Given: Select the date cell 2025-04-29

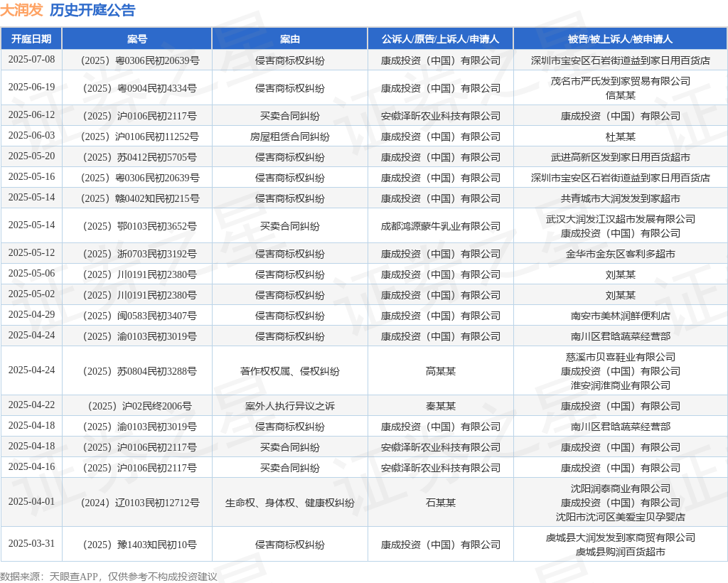Looking at the screenshot, I should (x=31, y=315).
